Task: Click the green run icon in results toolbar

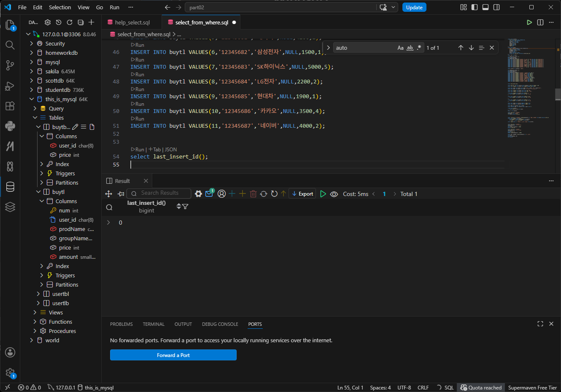Action: click(323, 194)
